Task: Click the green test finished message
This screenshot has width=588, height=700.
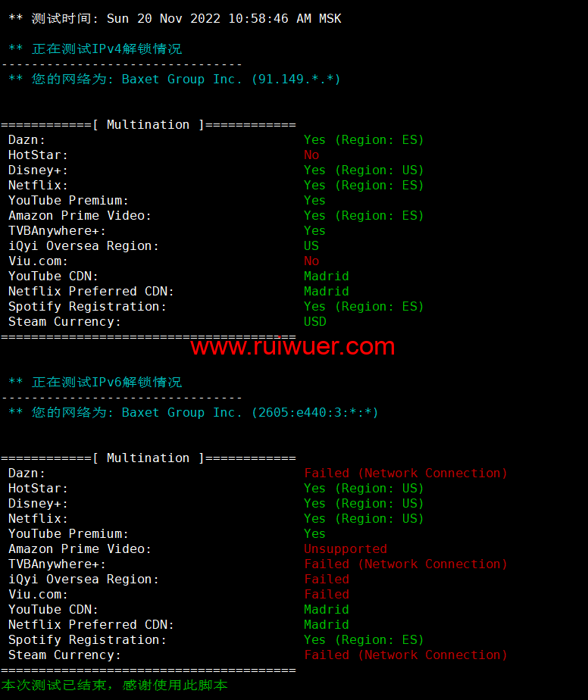Action: click(x=114, y=686)
